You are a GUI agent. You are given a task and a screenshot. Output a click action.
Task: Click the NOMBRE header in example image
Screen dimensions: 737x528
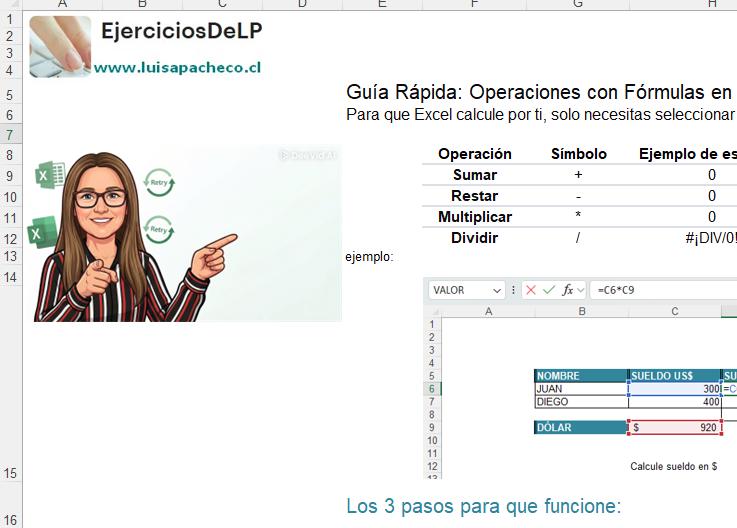(x=581, y=376)
